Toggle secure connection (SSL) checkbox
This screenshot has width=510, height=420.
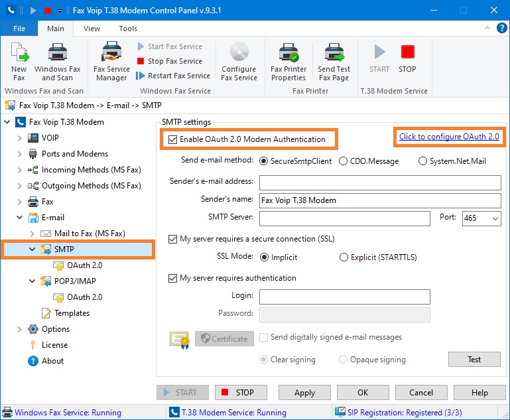click(x=172, y=239)
